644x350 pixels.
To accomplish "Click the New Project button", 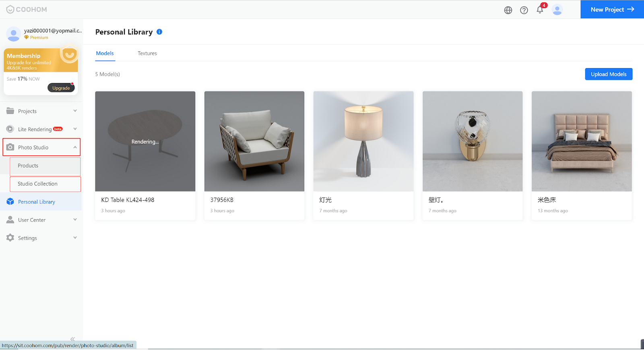I will 612,9.
